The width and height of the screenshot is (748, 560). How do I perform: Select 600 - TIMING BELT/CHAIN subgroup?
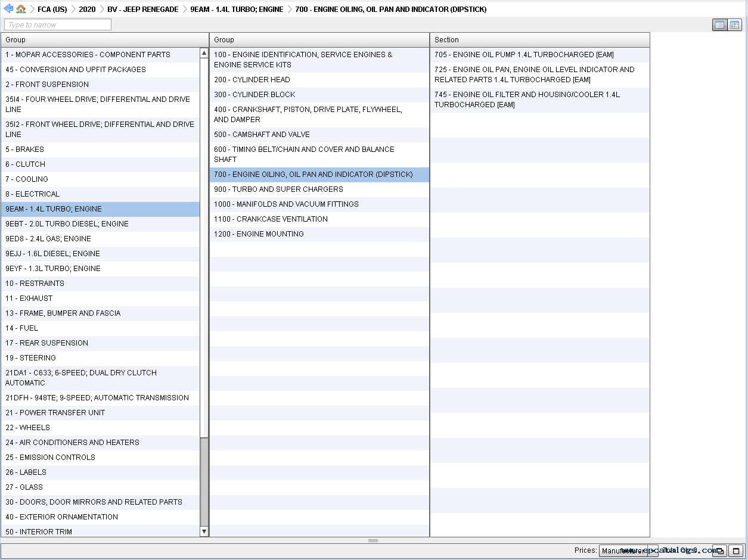tap(319, 154)
